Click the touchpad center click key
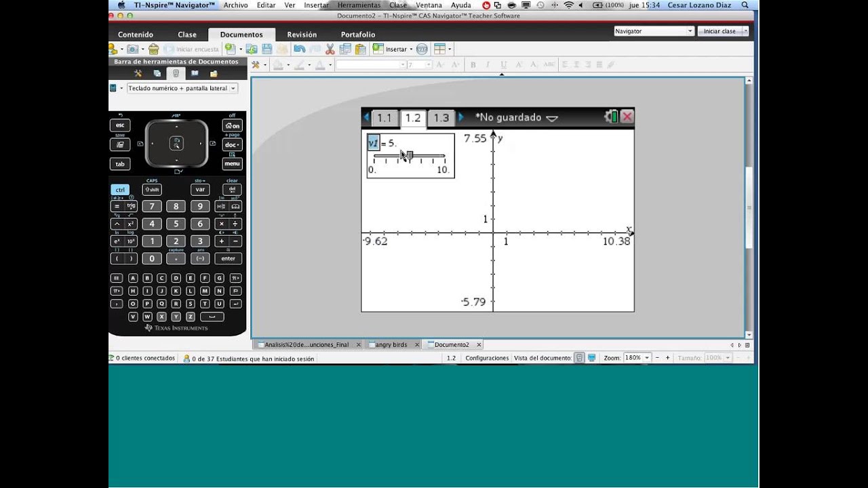Viewport: 868px width, 488px height. click(x=176, y=143)
